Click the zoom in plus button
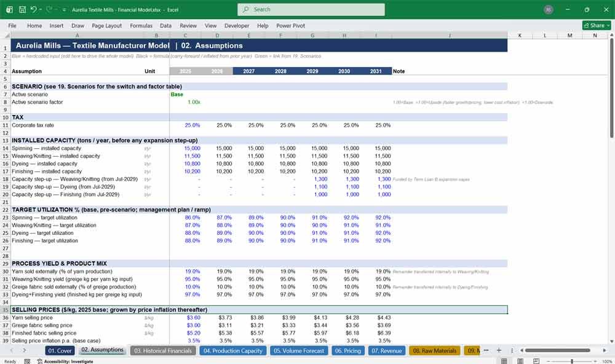Viewport: 615px width, 364px height. coord(595,361)
